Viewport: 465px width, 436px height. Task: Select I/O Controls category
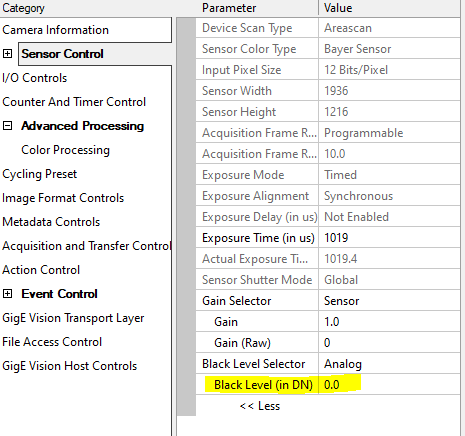pyautogui.click(x=35, y=78)
